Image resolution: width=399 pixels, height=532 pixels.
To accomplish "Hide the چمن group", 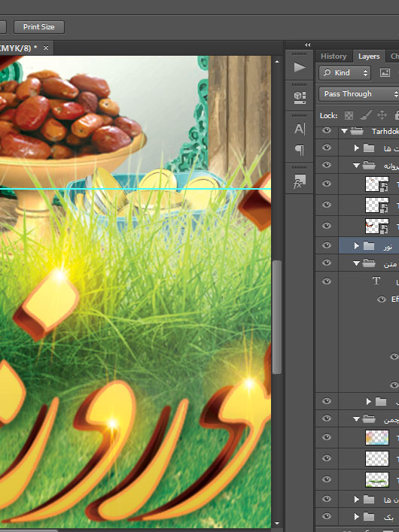I will coord(327,418).
